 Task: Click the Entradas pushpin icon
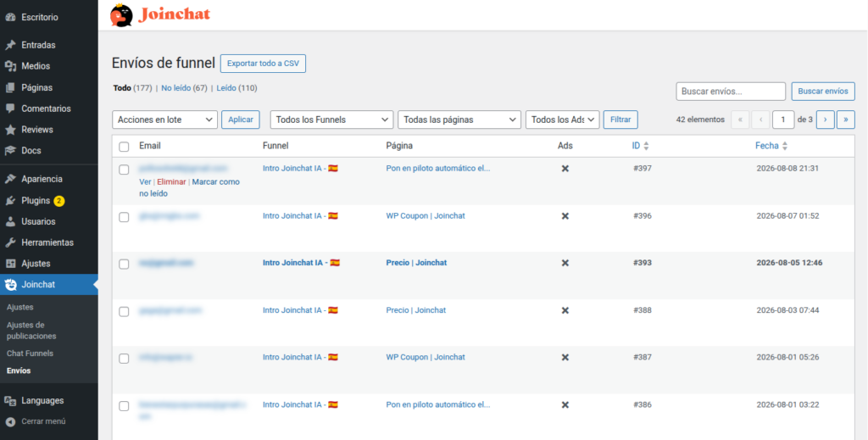coord(10,45)
